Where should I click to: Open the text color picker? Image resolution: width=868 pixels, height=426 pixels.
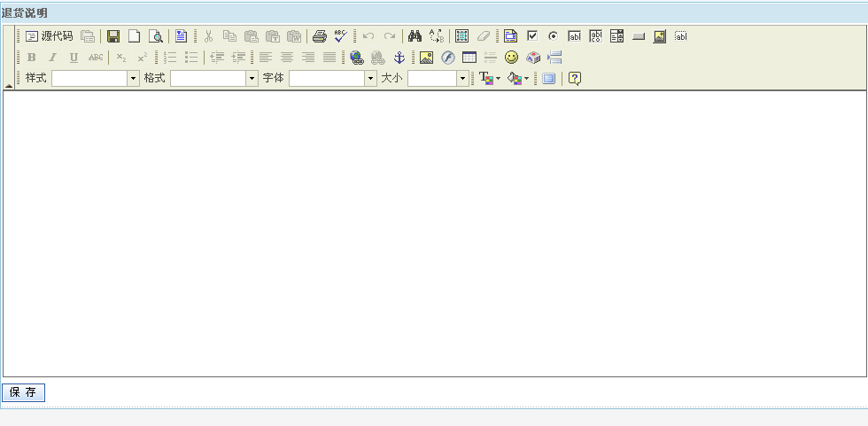tap(489, 79)
